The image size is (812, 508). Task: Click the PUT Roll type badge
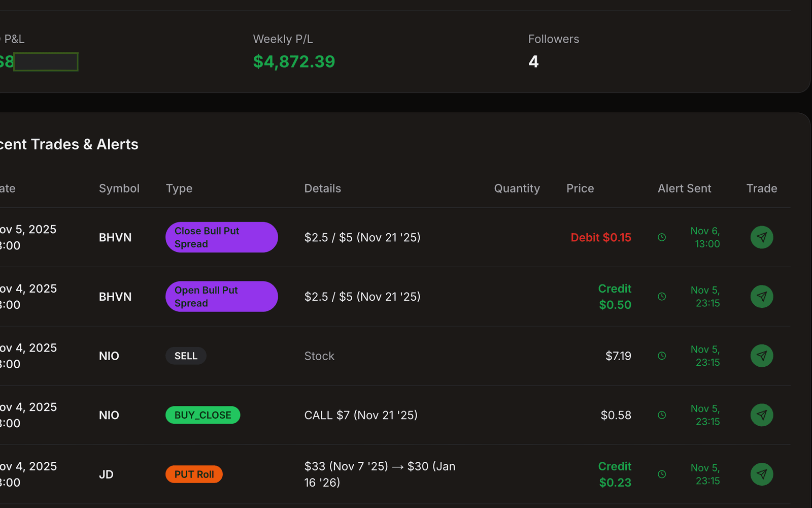click(194, 474)
